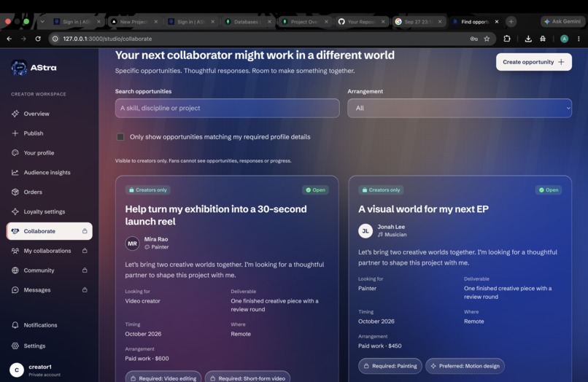Click the Mira Rao creator name
This screenshot has width=588, height=382.
coord(156,239)
